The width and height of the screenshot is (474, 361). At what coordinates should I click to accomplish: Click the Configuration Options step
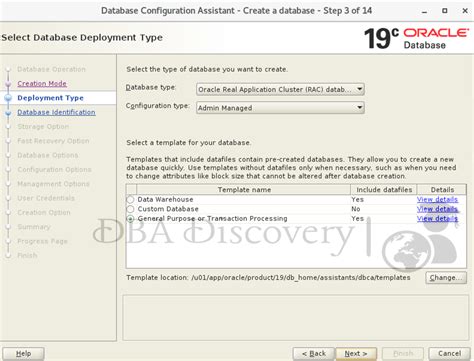pos(54,170)
